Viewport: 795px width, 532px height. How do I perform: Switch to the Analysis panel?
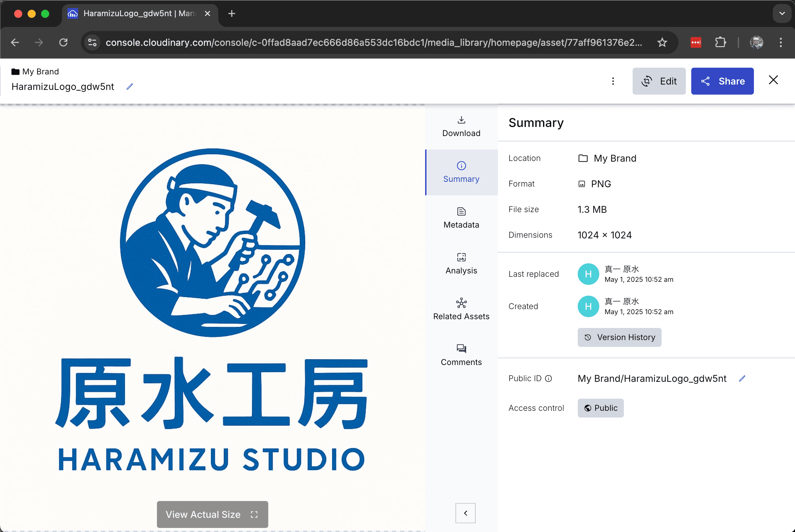click(461, 263)
